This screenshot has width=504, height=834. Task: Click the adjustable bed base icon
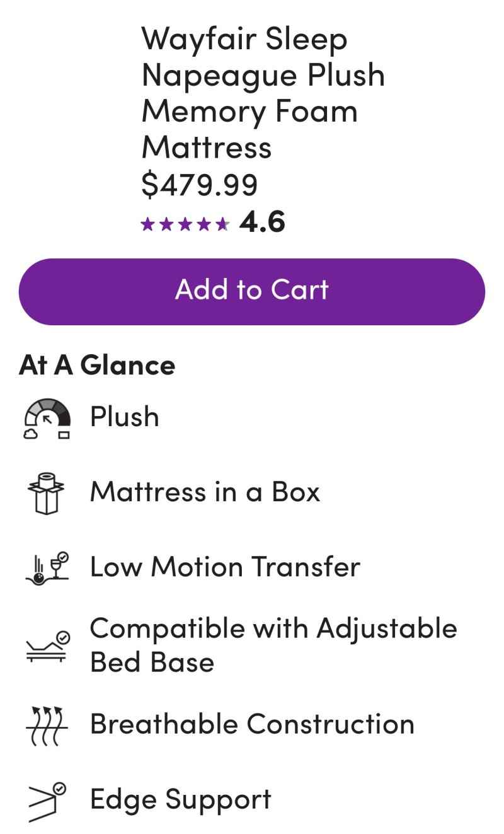[x=47, y=646]
